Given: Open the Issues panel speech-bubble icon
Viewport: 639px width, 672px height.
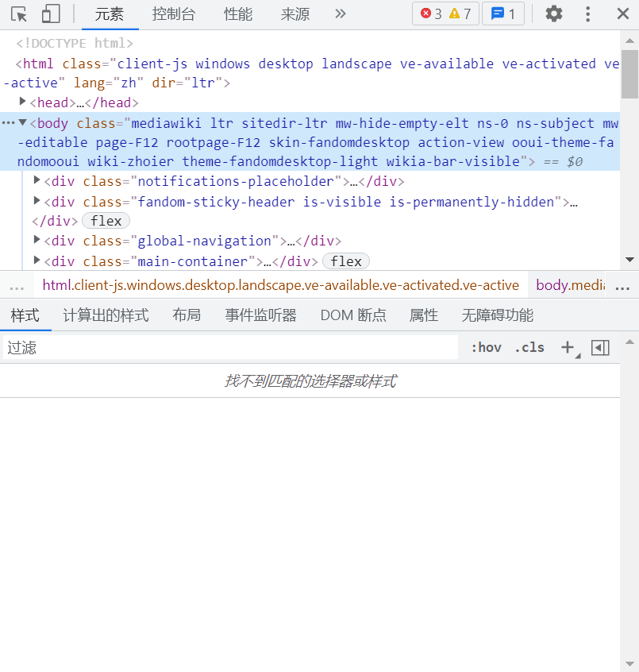Looking at the screenshot, I should click(x=503, y=14).
